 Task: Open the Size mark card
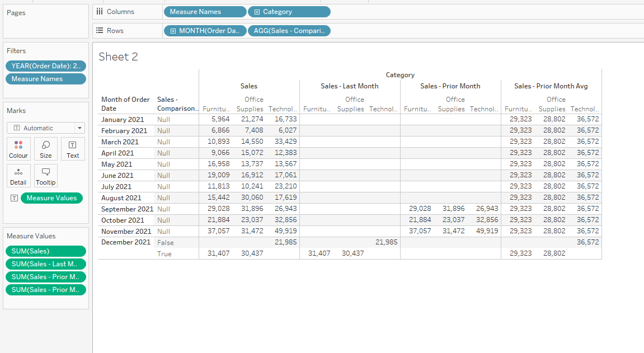pos(45,149)
